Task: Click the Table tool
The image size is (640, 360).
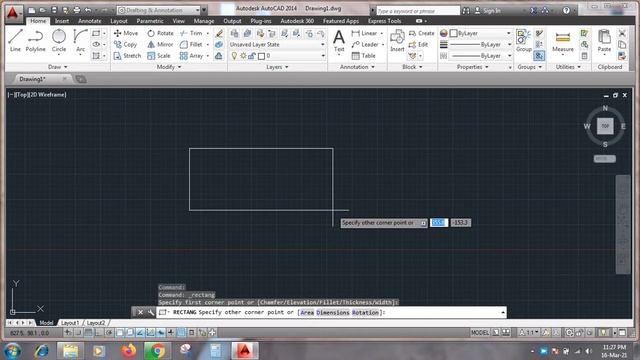Action: tap(363, 56)
